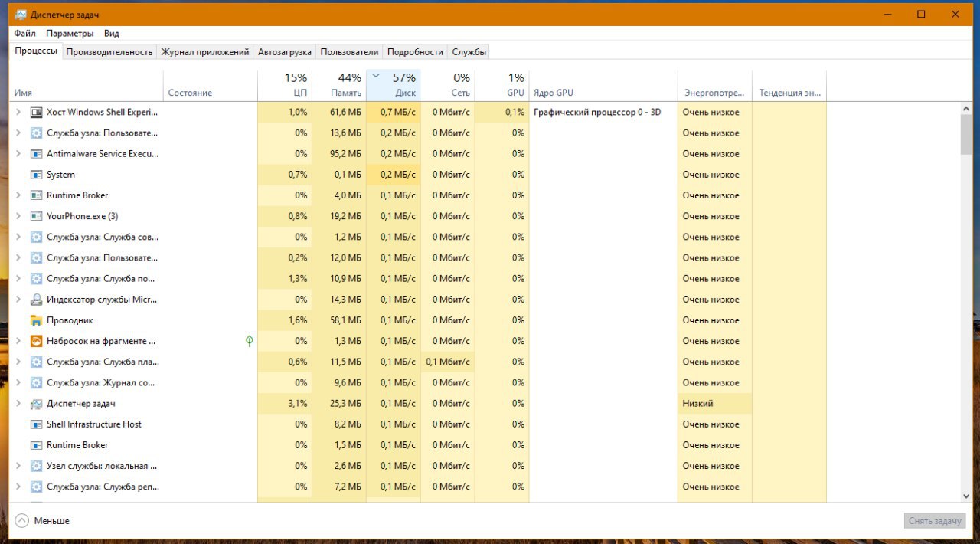Sort by the Память column header
This screenshot has height=544, width=980.
pos(339,85)
